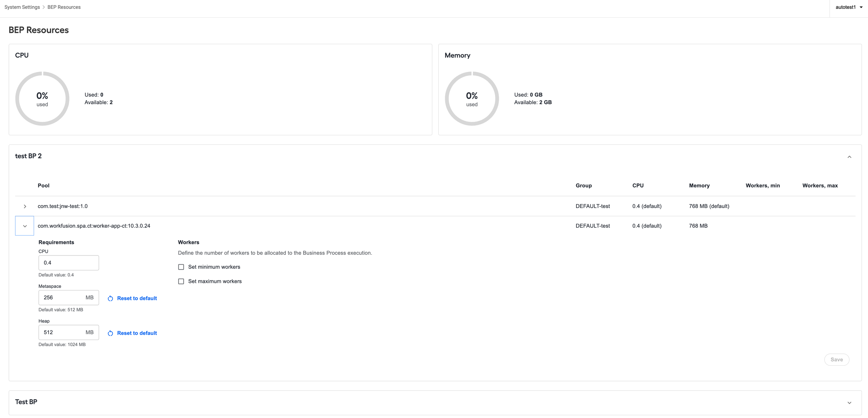Go to System Settings breadcrumb

click(22, 7)
